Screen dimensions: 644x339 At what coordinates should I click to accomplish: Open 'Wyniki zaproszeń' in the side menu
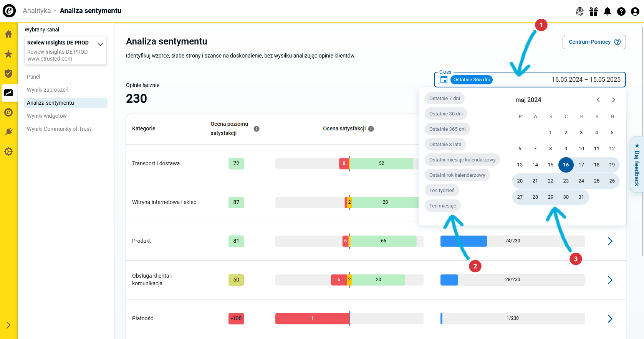(x=48, y=90)
